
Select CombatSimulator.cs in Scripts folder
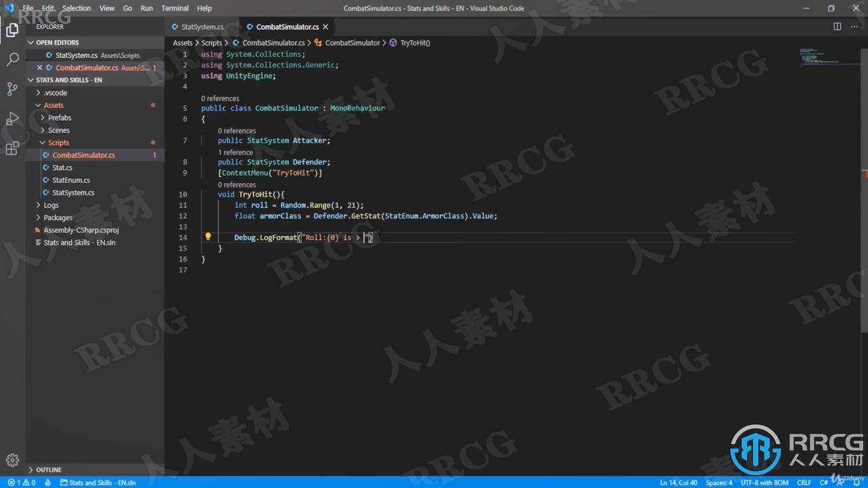[x=95, y=155]
